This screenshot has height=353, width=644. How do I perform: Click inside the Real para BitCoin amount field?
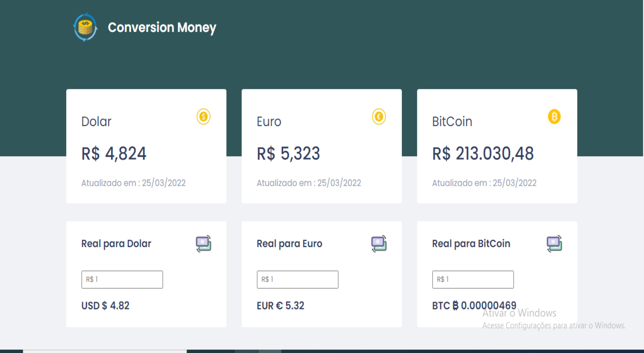(x=472, y=279)
